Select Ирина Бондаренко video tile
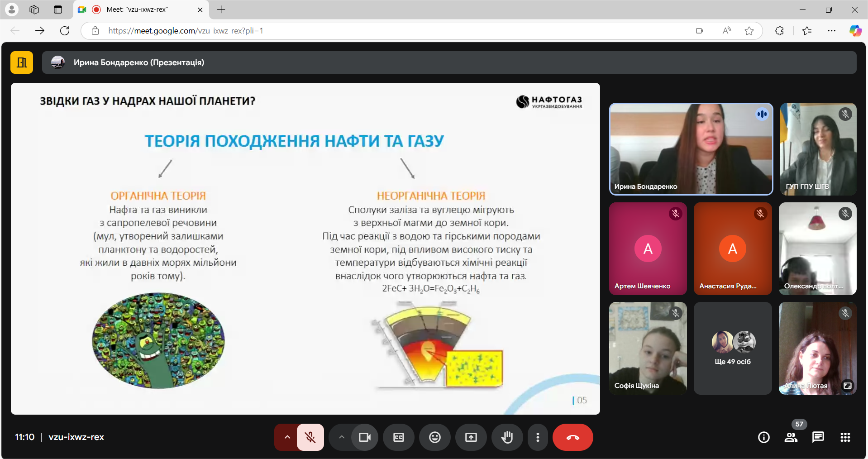Viewport: 868px width, 459px height. click(691, 149)
